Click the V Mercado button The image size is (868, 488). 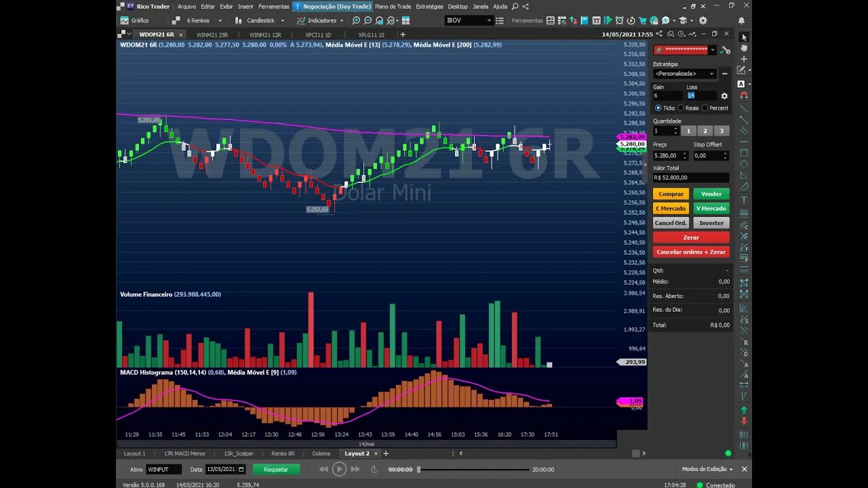point(711,208)
